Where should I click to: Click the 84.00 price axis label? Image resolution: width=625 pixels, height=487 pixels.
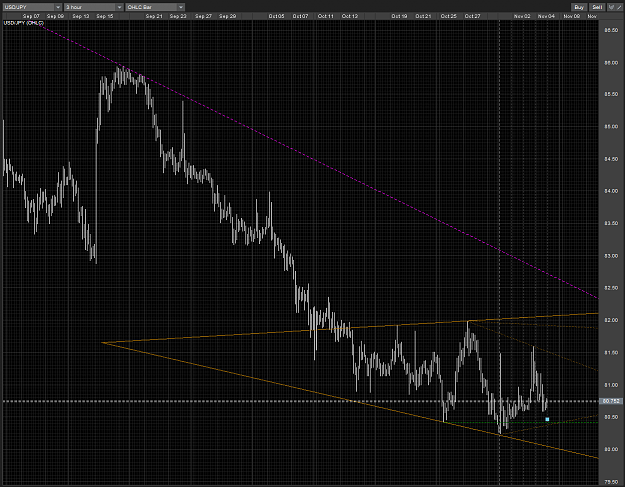pyautogui.click(x=611, y=191)
